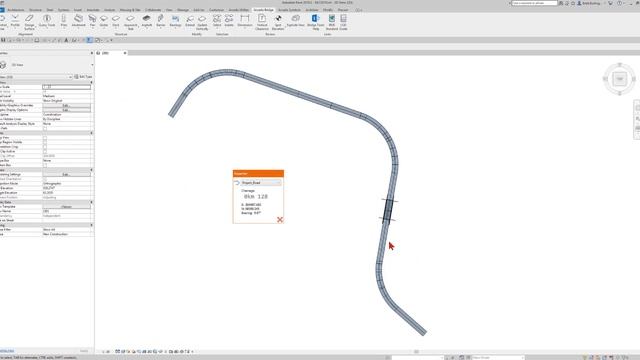This screenshot has height=360, width=640.
Task: Click Edit for Rendering Settings
Action: 67,174
